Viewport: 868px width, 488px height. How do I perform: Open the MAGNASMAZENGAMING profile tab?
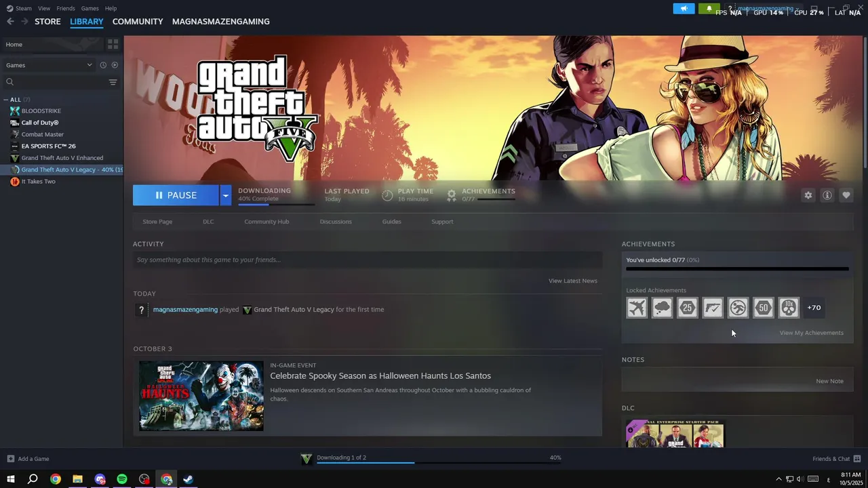(221, 22)
